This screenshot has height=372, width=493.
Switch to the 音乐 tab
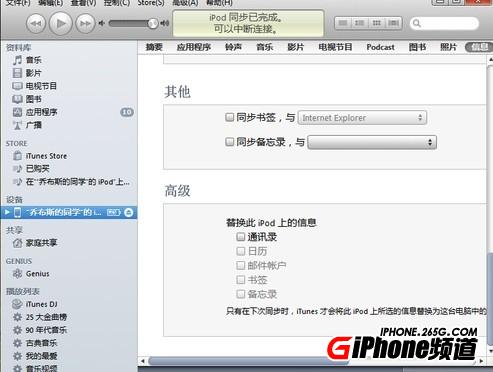265,47
